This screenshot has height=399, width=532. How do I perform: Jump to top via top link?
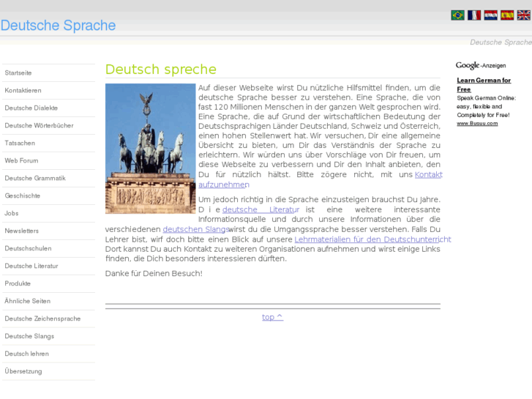(x=272, y=317)
